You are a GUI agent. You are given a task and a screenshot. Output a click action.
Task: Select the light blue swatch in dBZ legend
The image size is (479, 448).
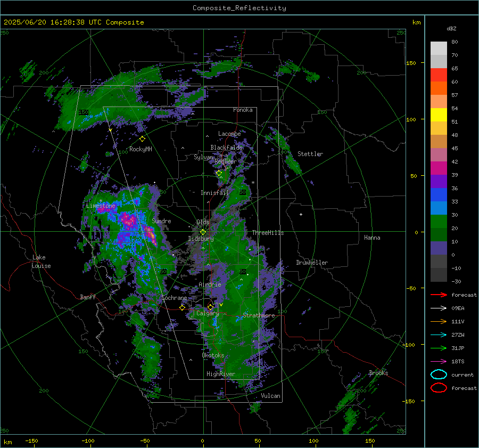(439, 208)
